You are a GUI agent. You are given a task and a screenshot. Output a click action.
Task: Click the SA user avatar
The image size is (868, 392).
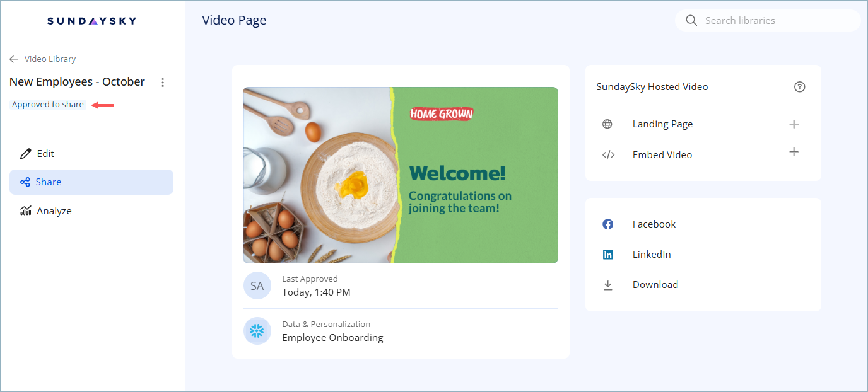(x=257, y=285)
